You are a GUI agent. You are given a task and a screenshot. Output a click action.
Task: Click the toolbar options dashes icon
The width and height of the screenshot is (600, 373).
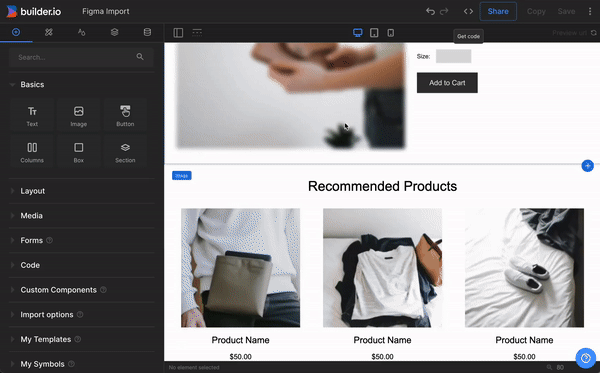tap(197, 32)
